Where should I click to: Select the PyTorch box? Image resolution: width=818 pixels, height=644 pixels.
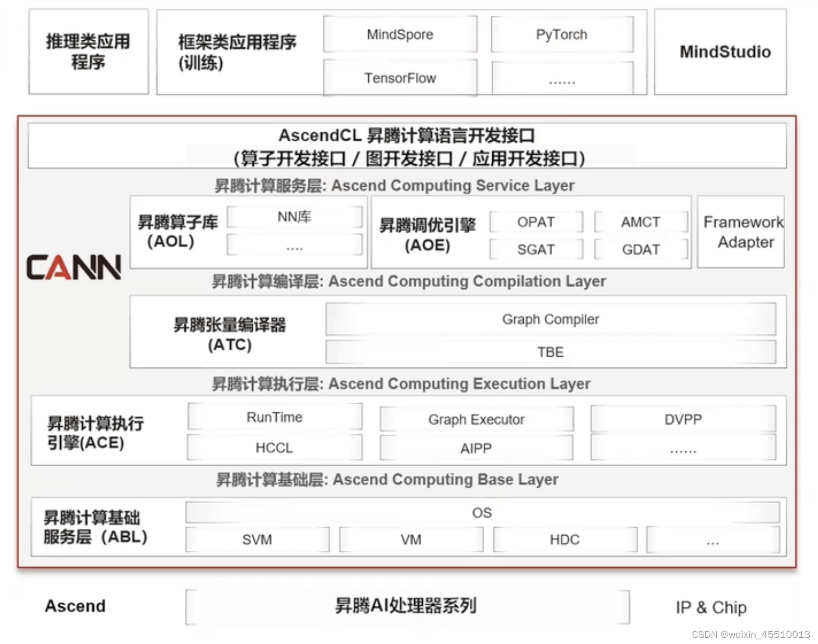[x=562, y=34]
